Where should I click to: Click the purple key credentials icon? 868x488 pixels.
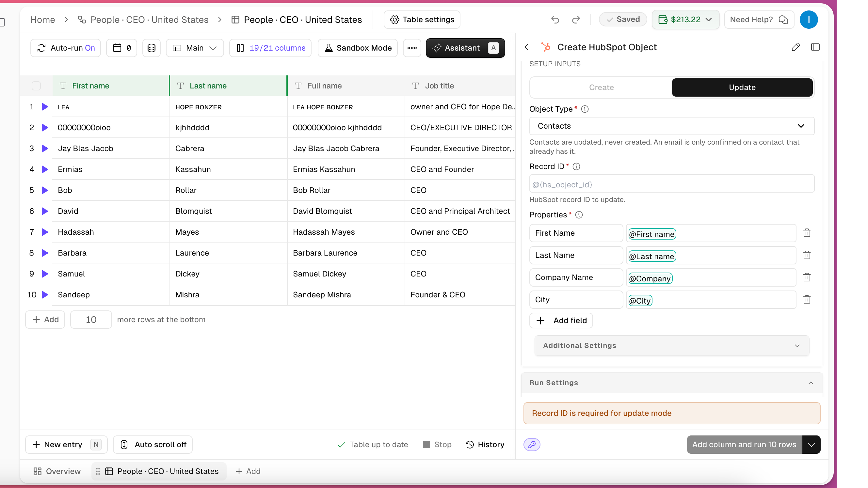(x=532, y=445)
